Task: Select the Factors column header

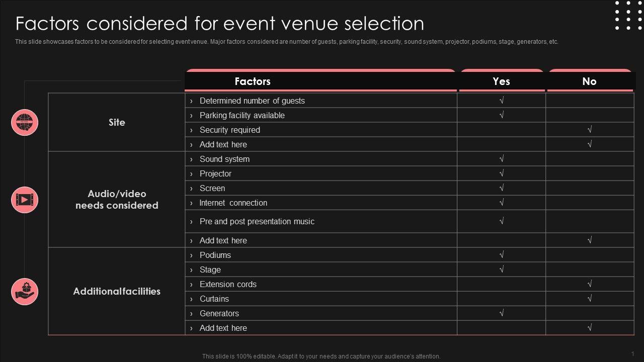Action: tap(253, 81)
